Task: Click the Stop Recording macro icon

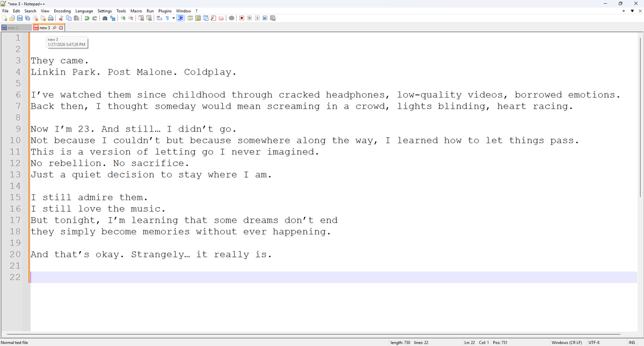Action: point(250,18)
